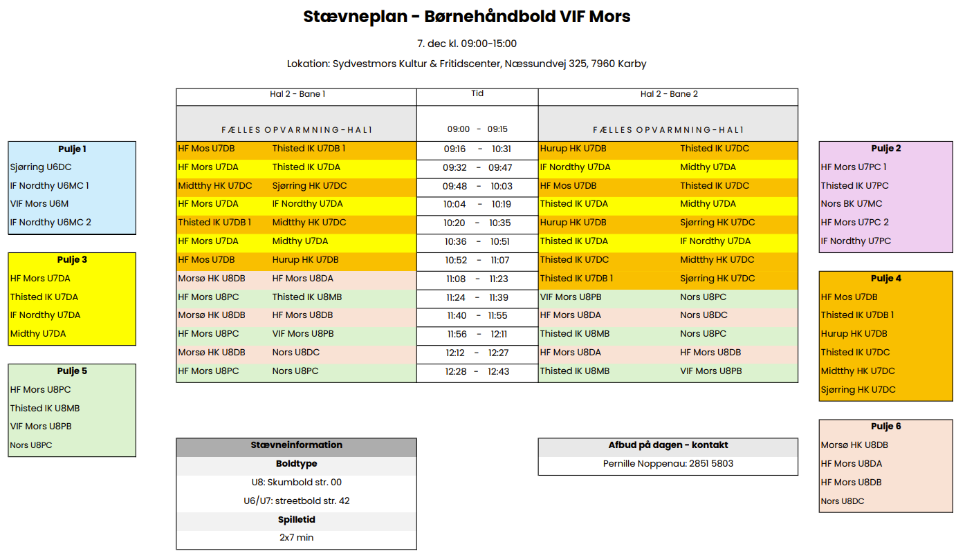974x560 pixels.
Task: Select the Pulje 6 heading
Action: click(885, 427)
